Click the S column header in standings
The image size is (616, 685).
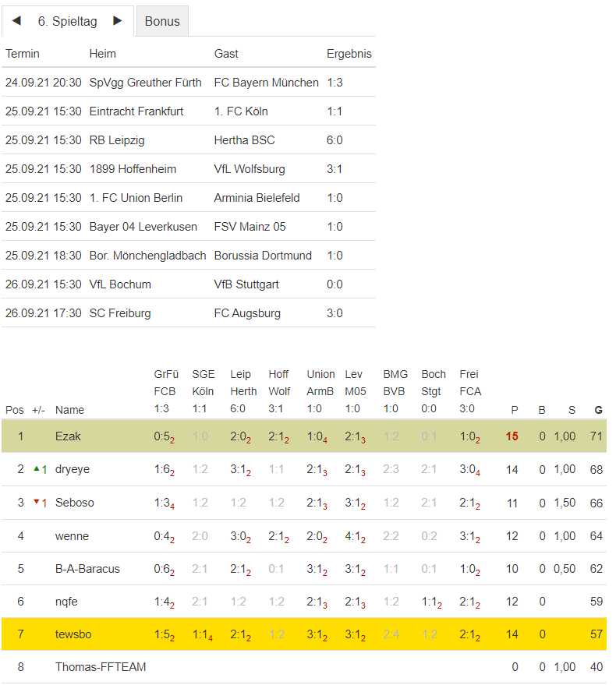point(572,410)
